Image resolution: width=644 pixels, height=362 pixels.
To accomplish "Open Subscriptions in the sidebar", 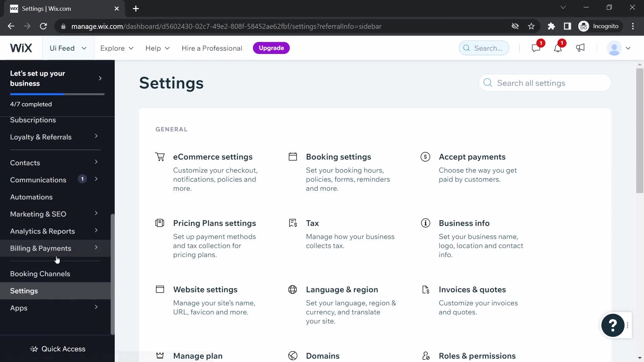I will (x=33, y=120).
